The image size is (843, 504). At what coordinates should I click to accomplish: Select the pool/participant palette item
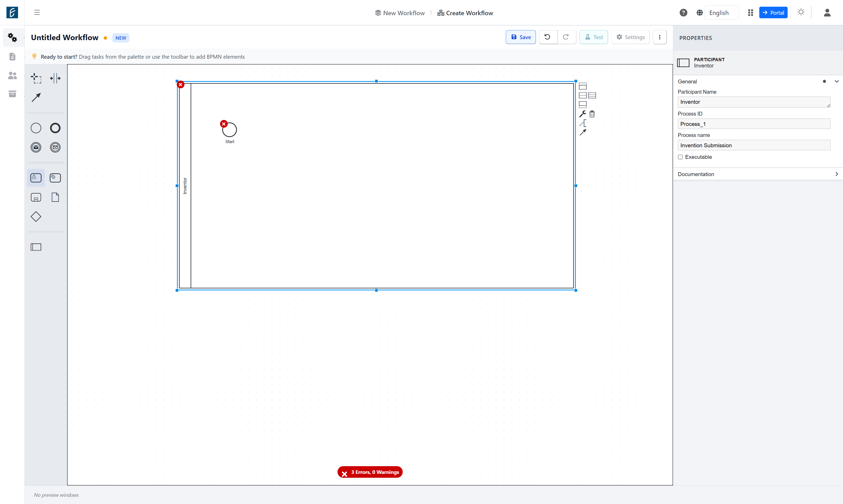(36, 247)
